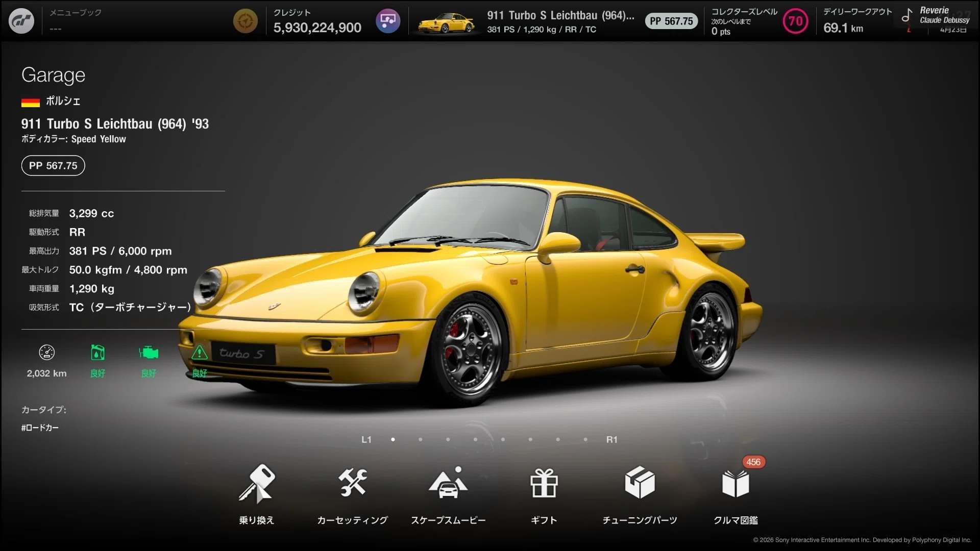Open 乗り換え (change car) key icon
Viewport: 980px width, 551px height.
tap(257, 483)
